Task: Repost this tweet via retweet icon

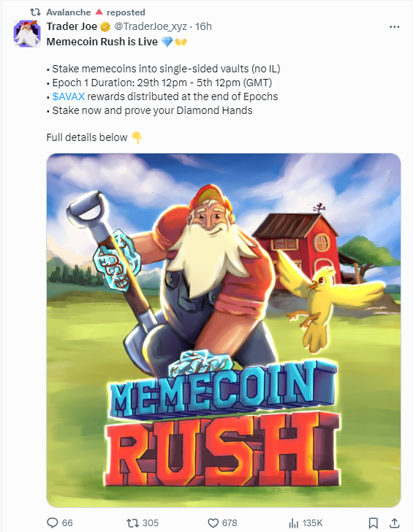Action: (132, 522)
